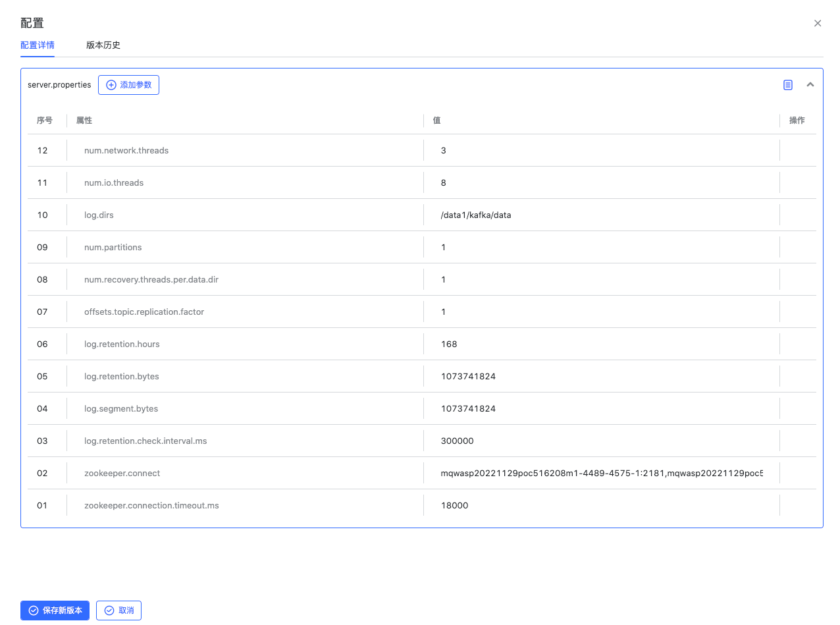Viewport: 840px width, 625px height.
Task: Select the zookeeper.connect property name
Action: pos(122,474)
